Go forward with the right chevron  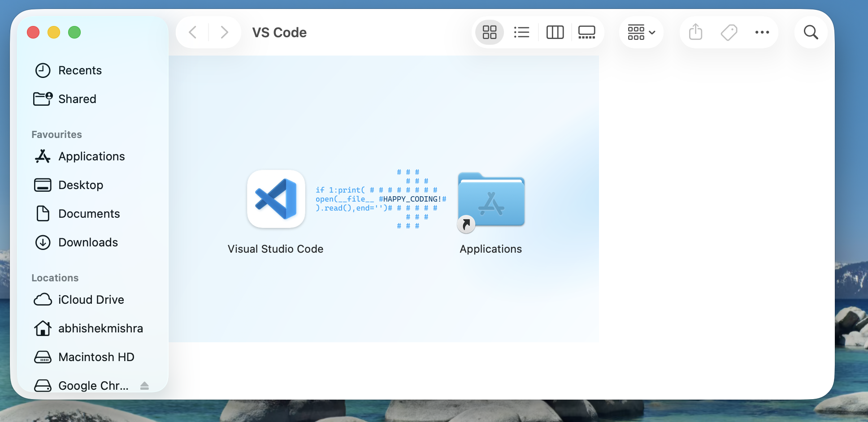(225, 32)
